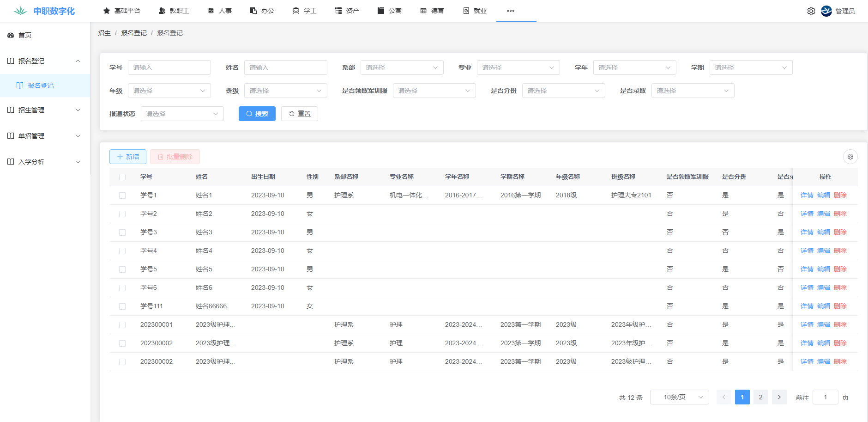Click the admin avatar icon
The width and height of the screenshot is (868, 422).
click(826, 11)
